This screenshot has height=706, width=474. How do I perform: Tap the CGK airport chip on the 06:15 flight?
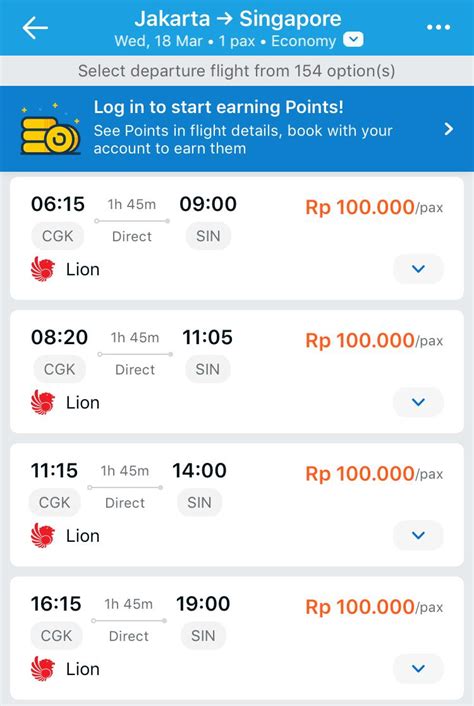point(57,236)
